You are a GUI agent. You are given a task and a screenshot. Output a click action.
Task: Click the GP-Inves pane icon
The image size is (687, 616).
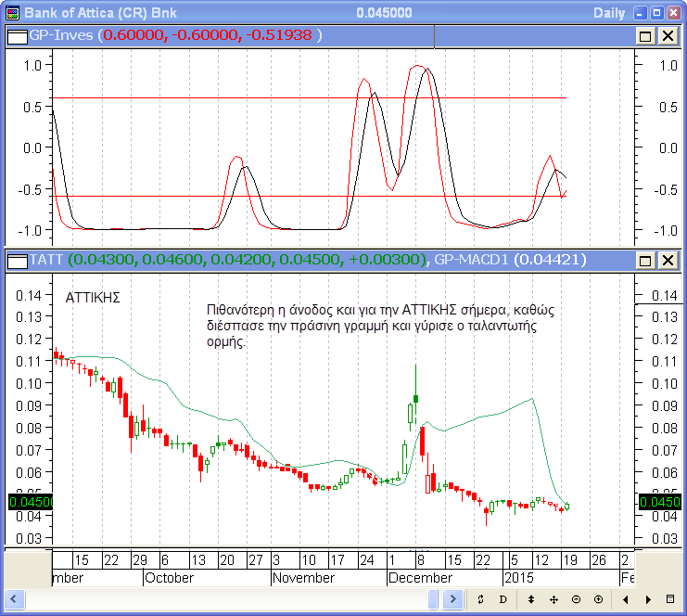[18, 36]
